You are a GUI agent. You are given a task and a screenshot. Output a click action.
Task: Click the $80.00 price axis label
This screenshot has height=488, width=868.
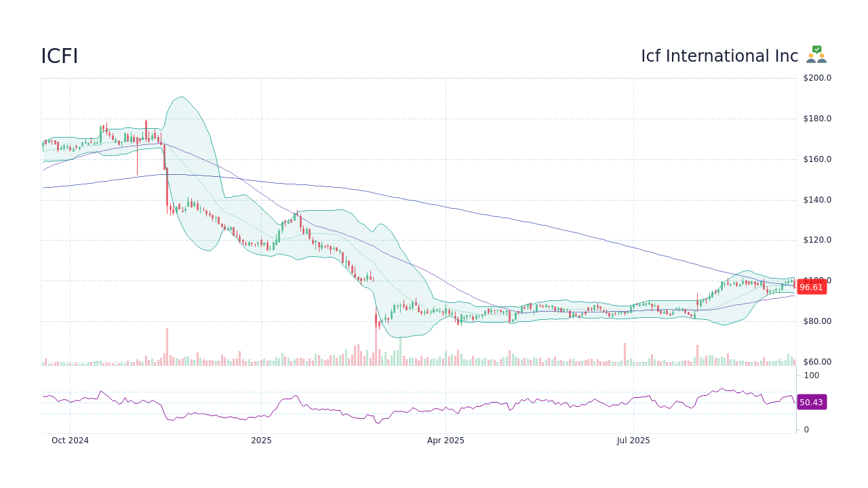click(x=817, y=321)
